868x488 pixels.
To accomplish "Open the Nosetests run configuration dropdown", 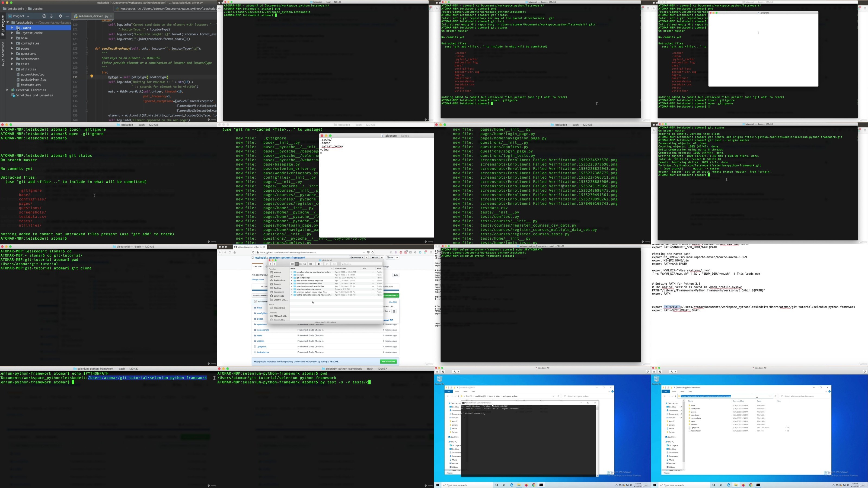I will [166, 8].
